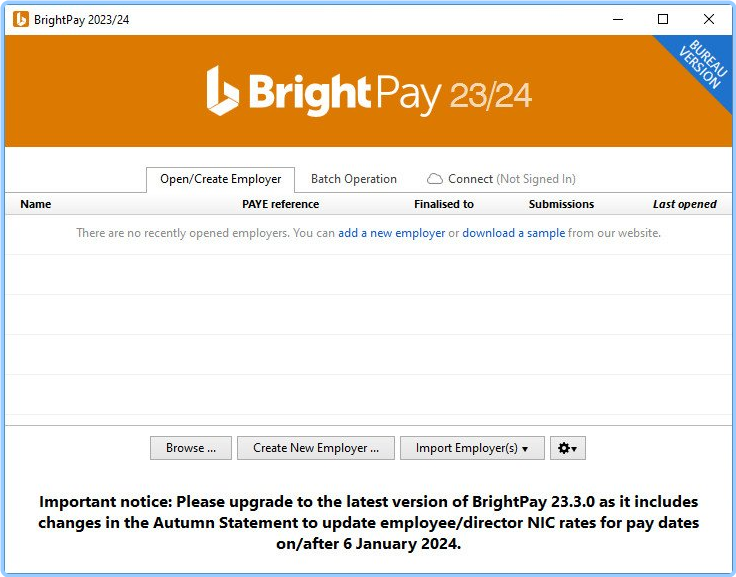The width and height of the screenshot is (736, 577).
Task: Close the BrightPay 2023/24 window
Action: tap(709, 19)
